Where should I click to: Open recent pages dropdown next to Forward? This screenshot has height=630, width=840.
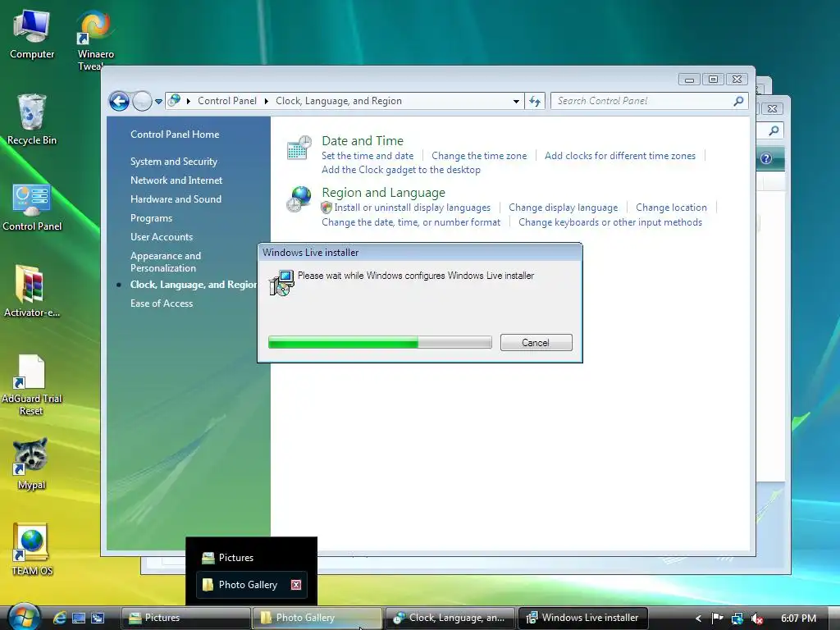pyautogui.click(x=158, y=101)
